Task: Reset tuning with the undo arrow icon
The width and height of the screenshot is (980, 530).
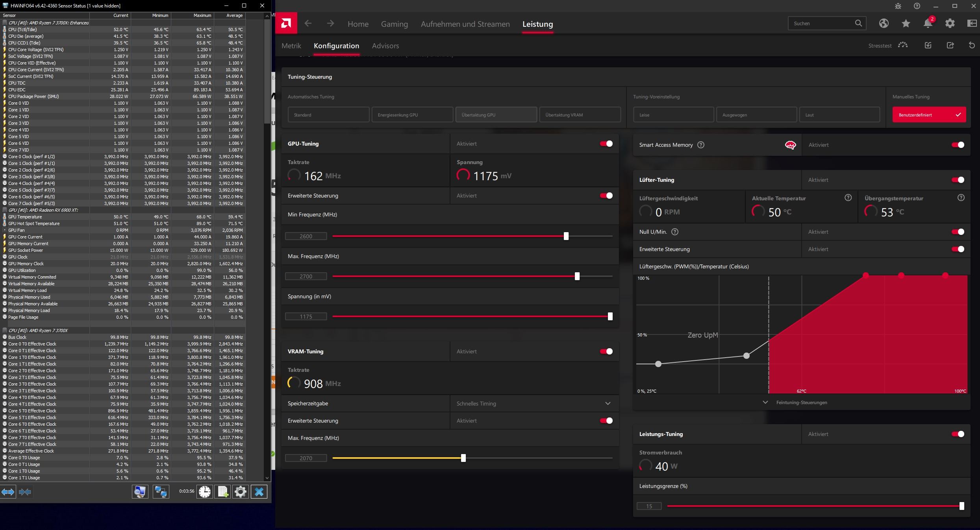Action: [x=972, y=45]
